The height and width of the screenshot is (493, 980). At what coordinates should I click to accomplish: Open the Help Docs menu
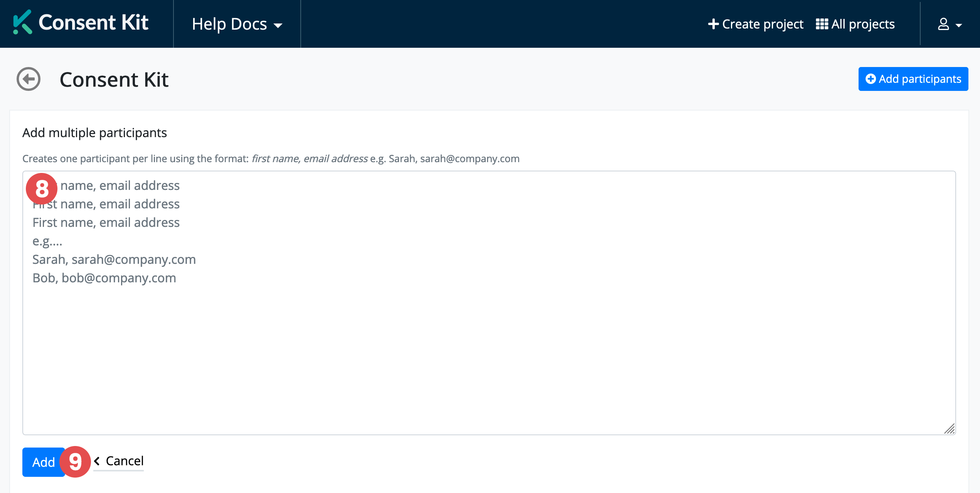(x=229, y=24)
